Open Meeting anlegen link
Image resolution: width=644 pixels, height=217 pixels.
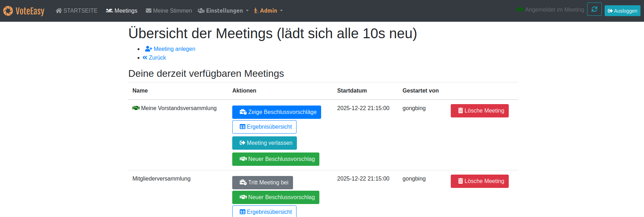tap(170, 49)
